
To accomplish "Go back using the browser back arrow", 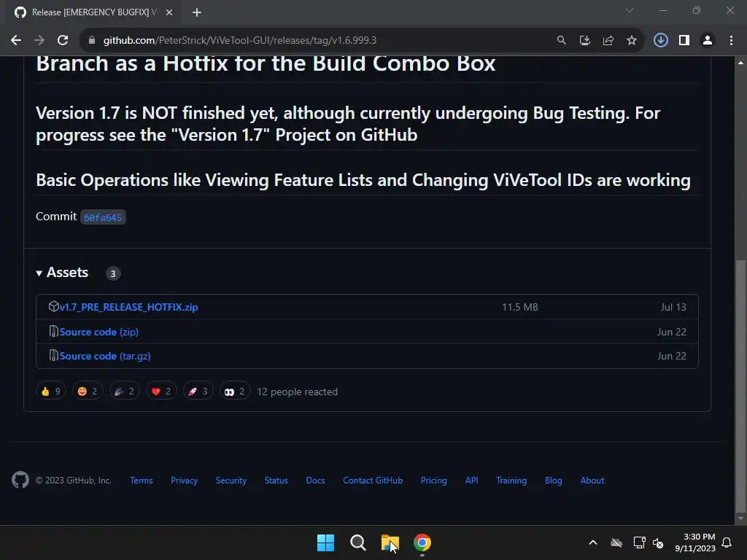I will tap(16, 41).
